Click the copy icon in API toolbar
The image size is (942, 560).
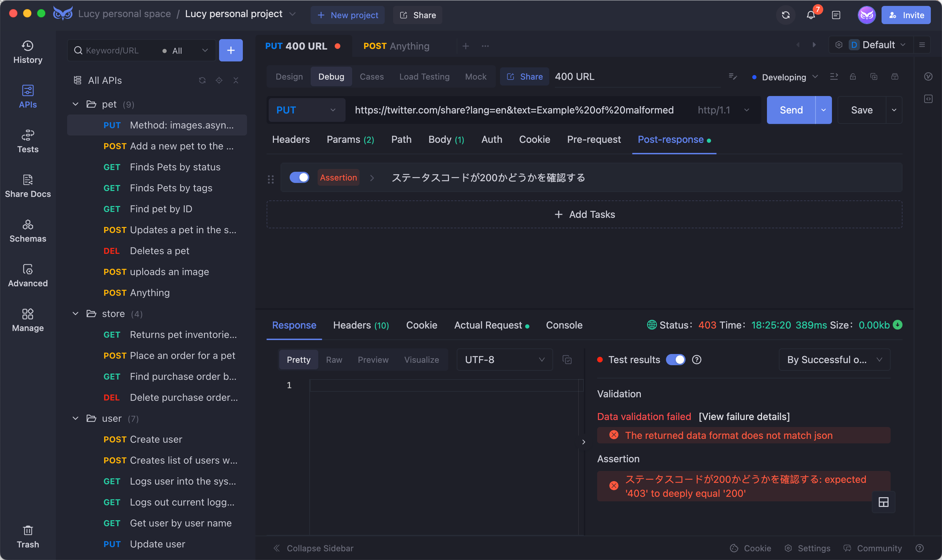873,76
